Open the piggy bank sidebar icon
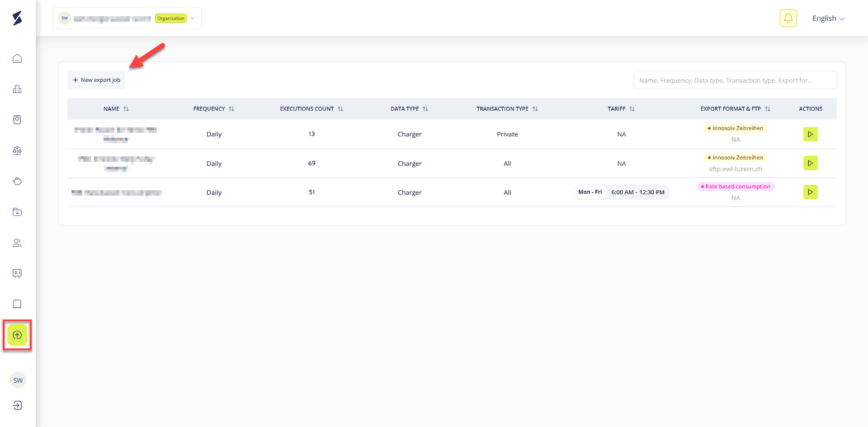868x427 pixels. pyautogui.click(x=17, y=181)
